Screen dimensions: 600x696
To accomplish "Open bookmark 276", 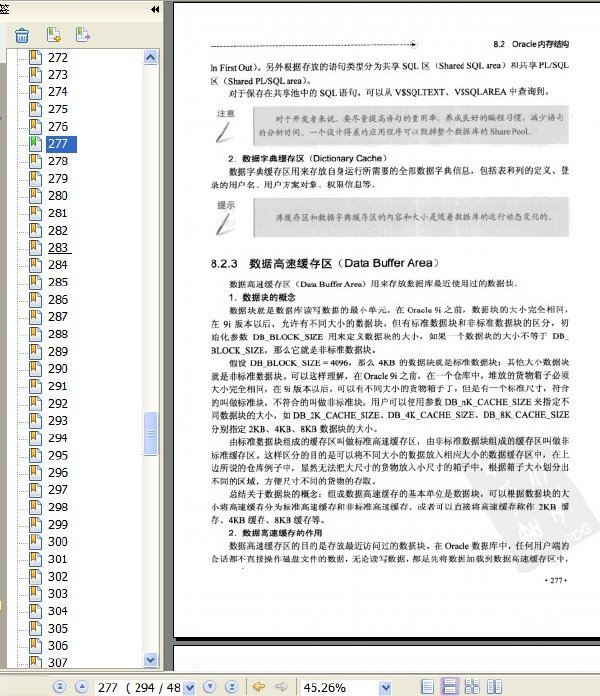I will pyautogui.click(x=58, y=127).
